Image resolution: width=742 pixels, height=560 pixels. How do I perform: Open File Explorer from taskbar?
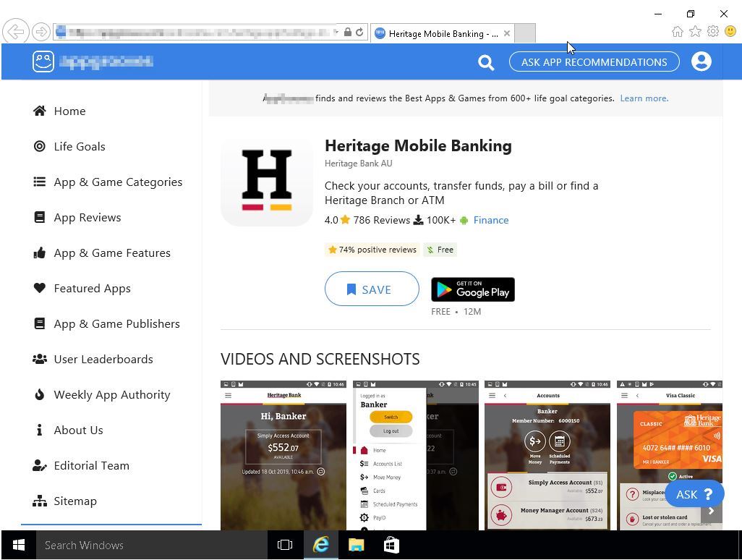click(356, 546)
